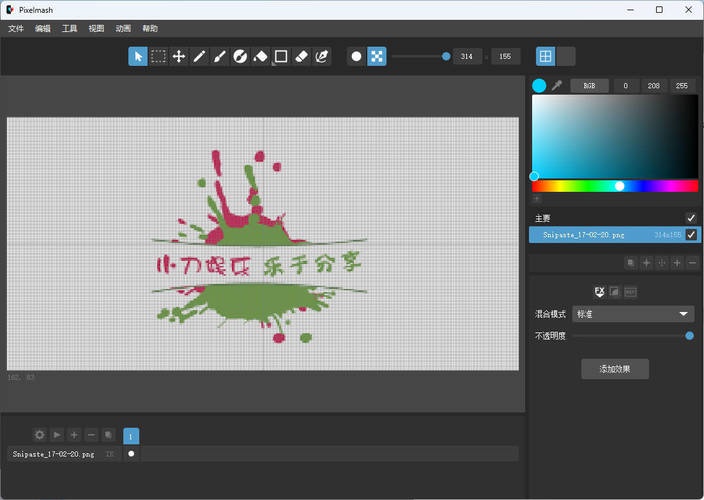Click the 添加效果 button
The image size is (704, 500).
[x=615, y=369]
